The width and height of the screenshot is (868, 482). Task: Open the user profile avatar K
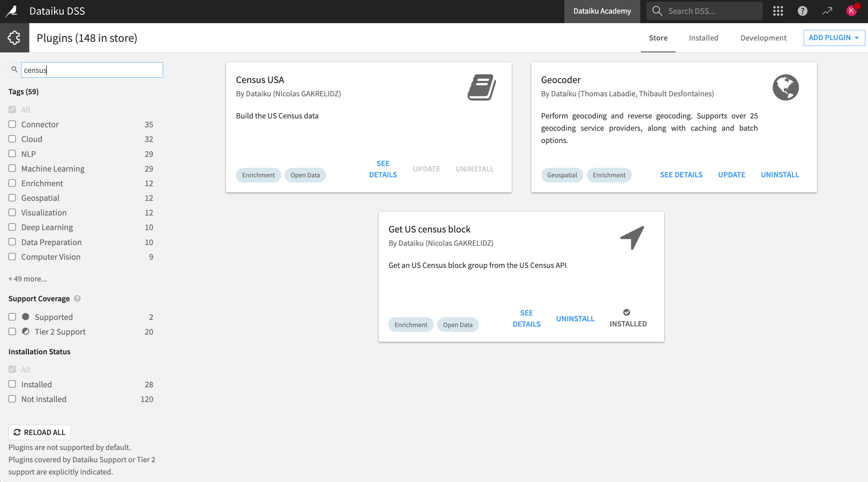(852, 11)
